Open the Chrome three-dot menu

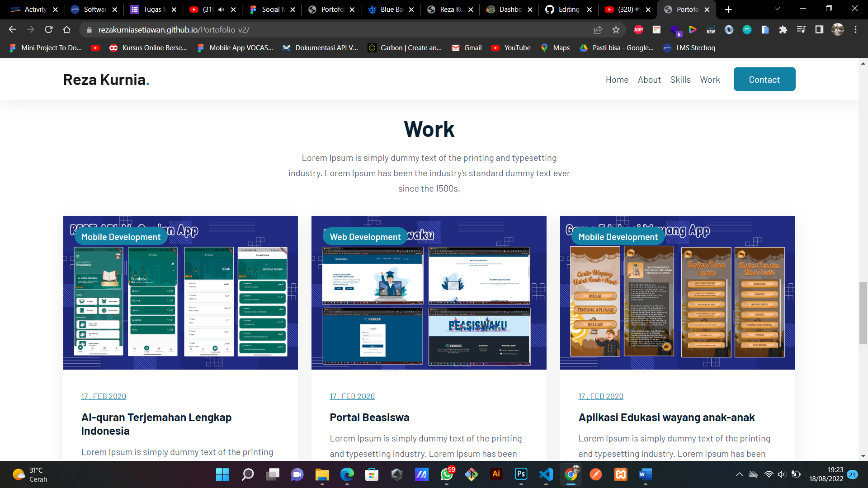click(x=855, y=29)
